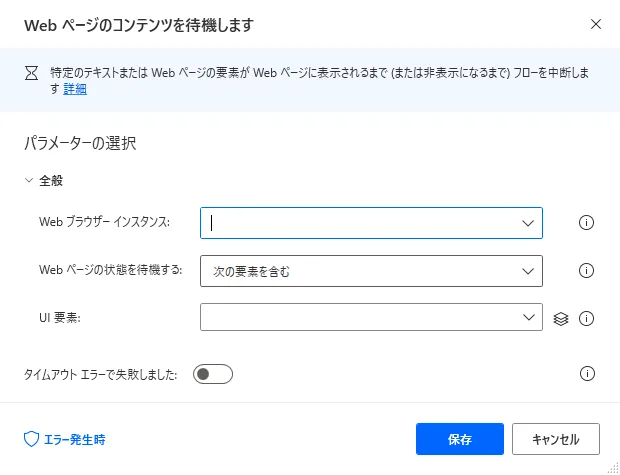The image size is (620, 475).
Task: Show info for Web ブラウザー インスタンス
Action: pos(587,223)
